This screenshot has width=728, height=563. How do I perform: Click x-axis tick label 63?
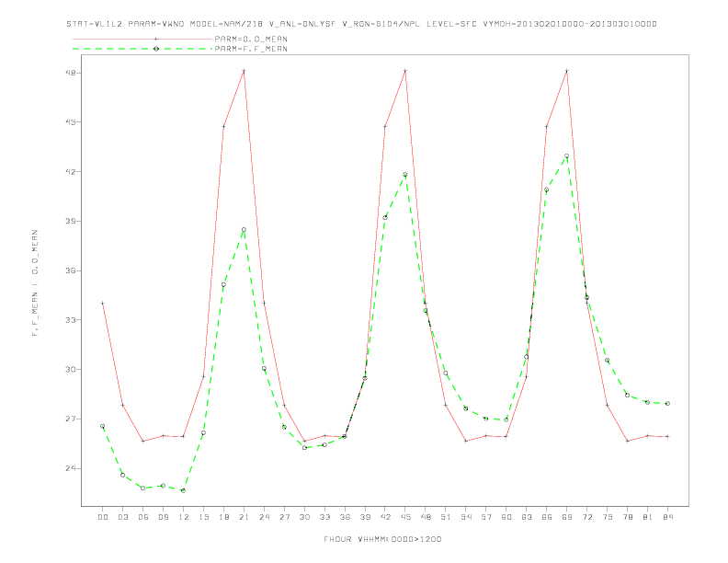click(x=527, y=517)
